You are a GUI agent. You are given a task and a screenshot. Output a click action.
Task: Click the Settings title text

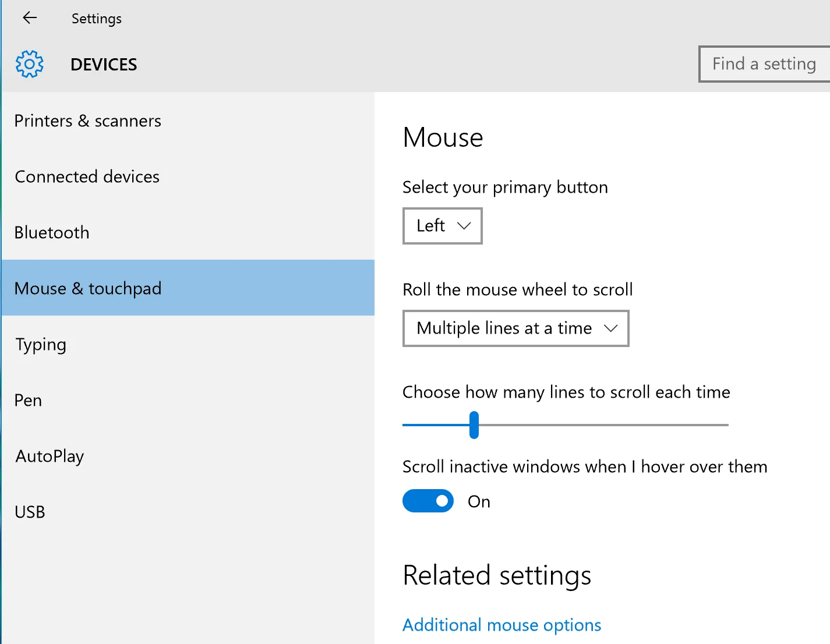[97, 19]
